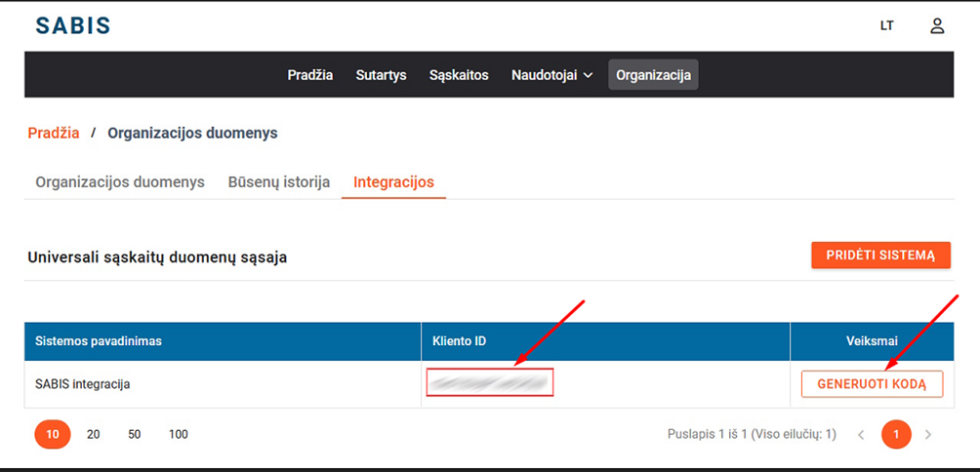This screenshot has height=472, width=980.
Task: Show 50 rows per page
Action: [135, 434]
